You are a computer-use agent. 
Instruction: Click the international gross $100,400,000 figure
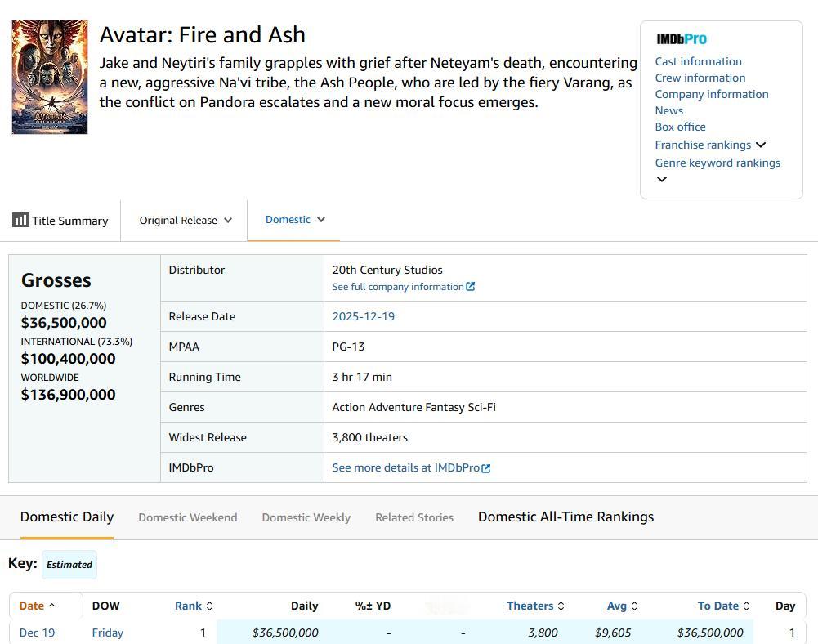click(x=69, y=359)
